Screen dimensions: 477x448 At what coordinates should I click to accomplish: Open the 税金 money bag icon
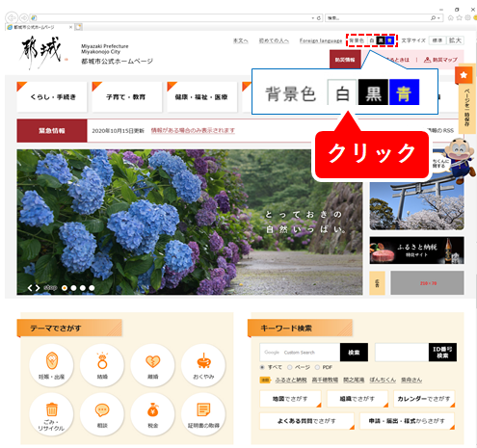pos(153,414)
